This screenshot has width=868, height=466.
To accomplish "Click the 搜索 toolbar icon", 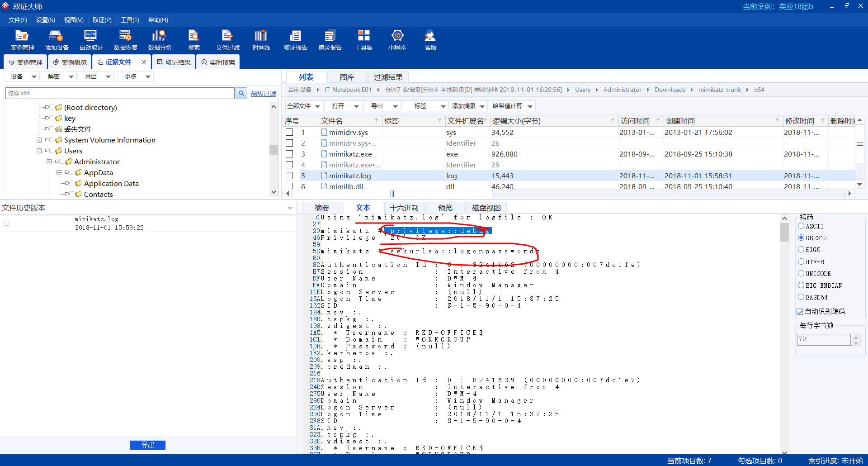I will (x=193, y=40).
